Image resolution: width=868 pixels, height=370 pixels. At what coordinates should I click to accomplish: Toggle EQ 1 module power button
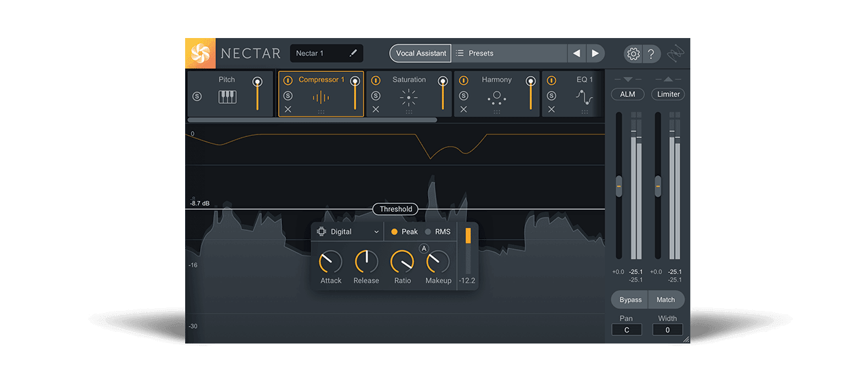[x=551, y=80]
